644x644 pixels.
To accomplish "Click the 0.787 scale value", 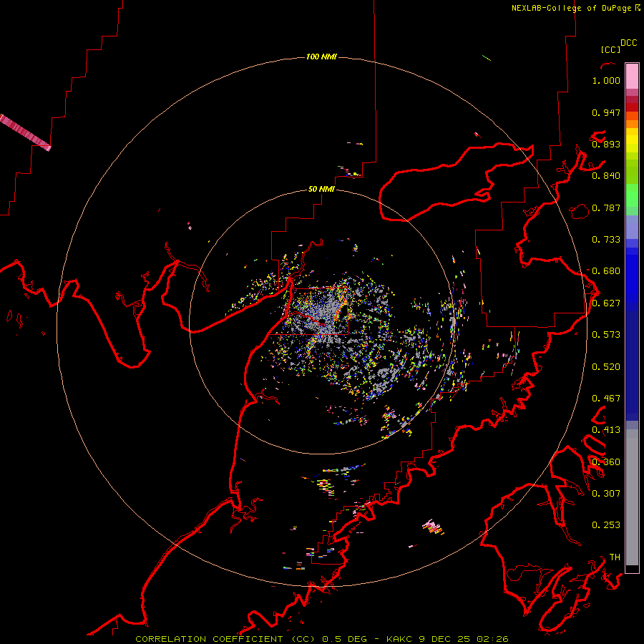I will pyautogui.click(x=606, y=208).
